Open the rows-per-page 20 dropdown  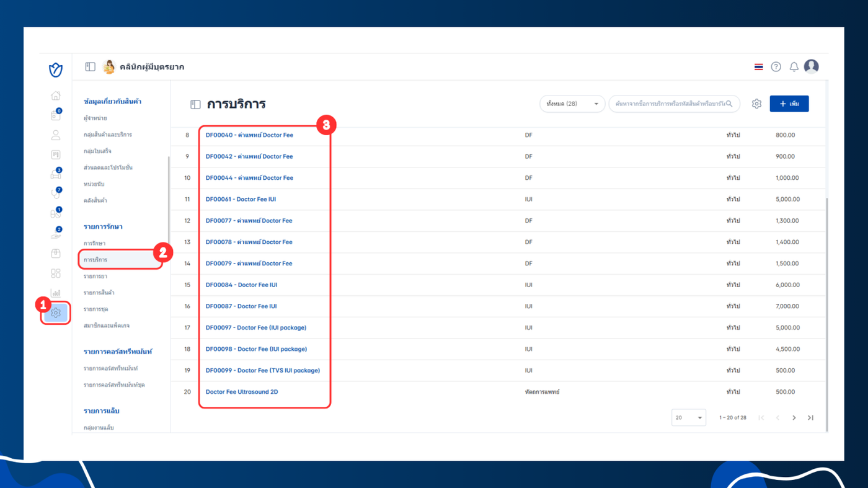tap(688, 418)
